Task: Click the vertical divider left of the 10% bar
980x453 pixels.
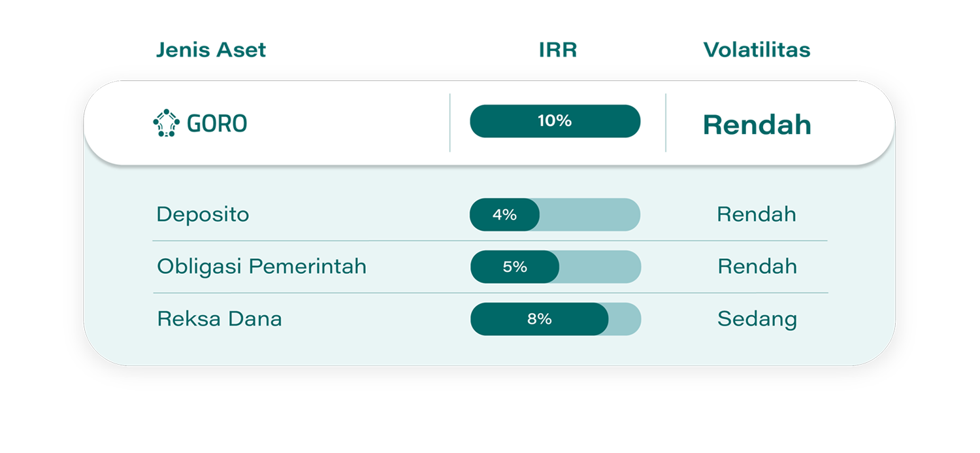Action: coord(450,123)
